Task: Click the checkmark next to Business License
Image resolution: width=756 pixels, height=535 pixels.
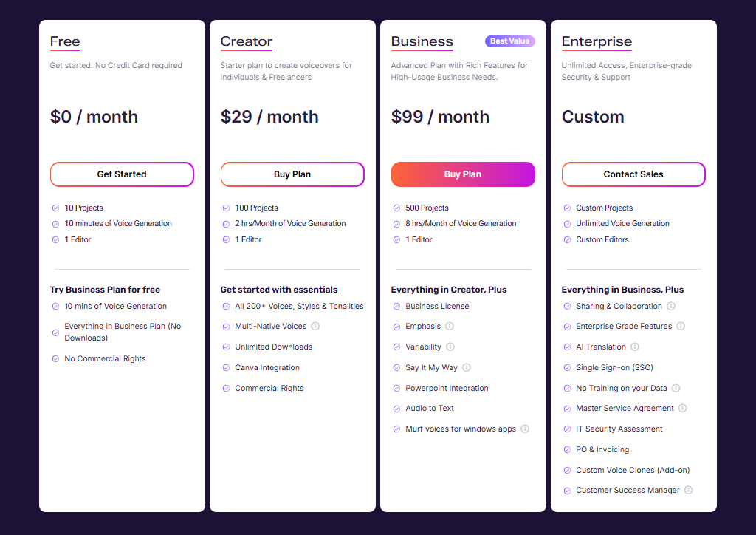Action: click(397, 306)
